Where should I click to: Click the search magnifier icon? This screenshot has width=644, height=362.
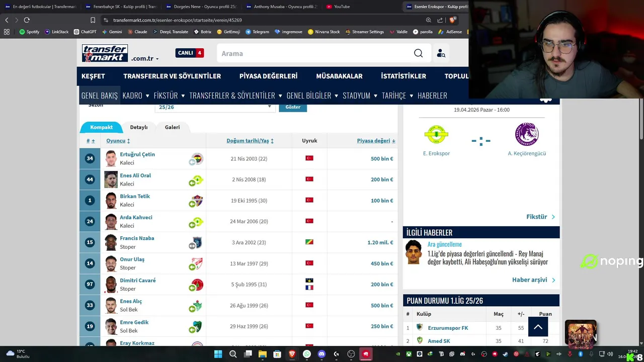[x=418, y=53]
